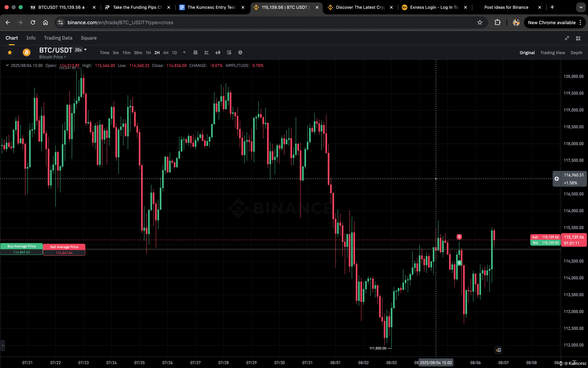The height and width of the screenshot is (368, 588).
Task: Click the B buy marker on chart
Action: point(459,263)
